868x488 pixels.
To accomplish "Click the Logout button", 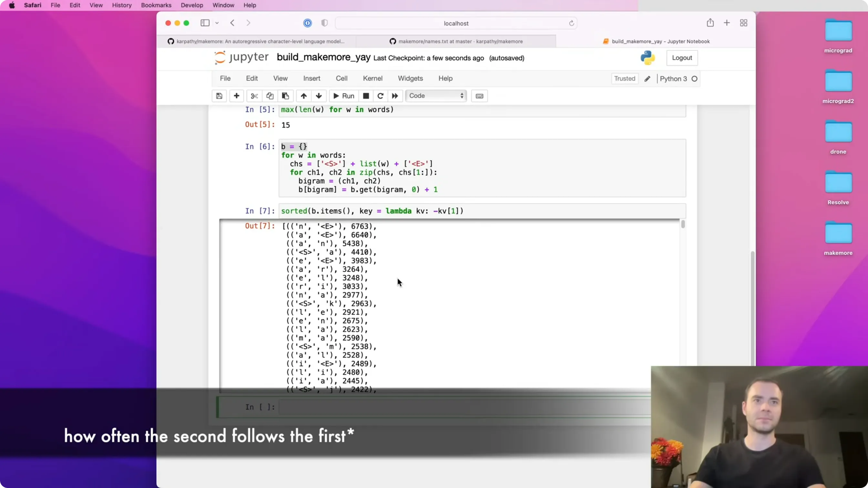I will tap(682, 58).
